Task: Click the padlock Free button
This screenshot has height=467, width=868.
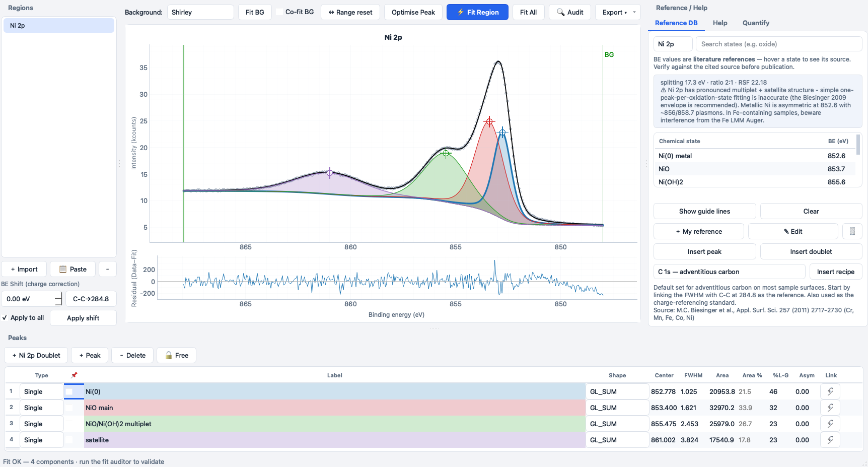Action: pyautogui.click(x=176, y=355)
